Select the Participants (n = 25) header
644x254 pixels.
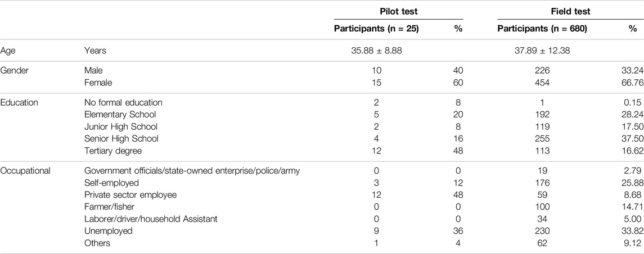coord(376,29)
